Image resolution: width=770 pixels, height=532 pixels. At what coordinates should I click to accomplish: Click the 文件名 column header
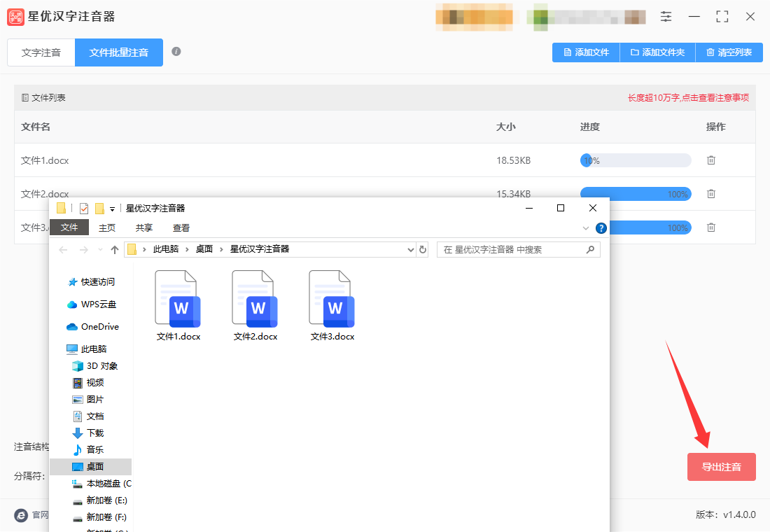pos(36,127)
